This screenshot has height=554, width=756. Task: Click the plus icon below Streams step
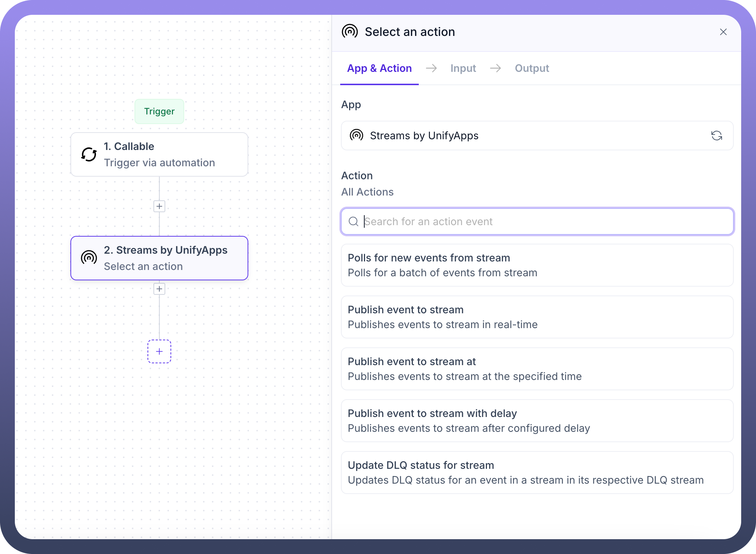[x=159, y=289]
